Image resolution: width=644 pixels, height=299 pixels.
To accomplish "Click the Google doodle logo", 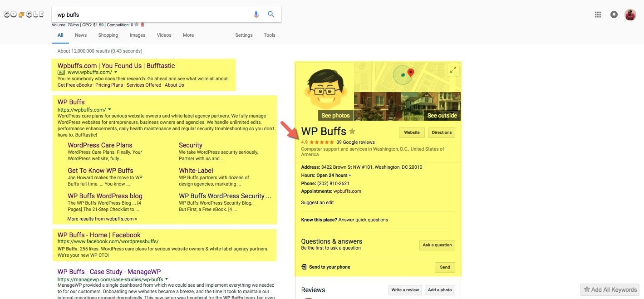I will click(24, 15).
